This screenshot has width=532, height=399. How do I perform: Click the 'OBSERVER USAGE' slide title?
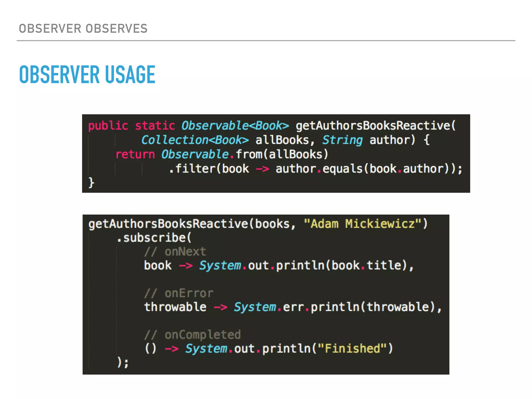click(87, 75)
